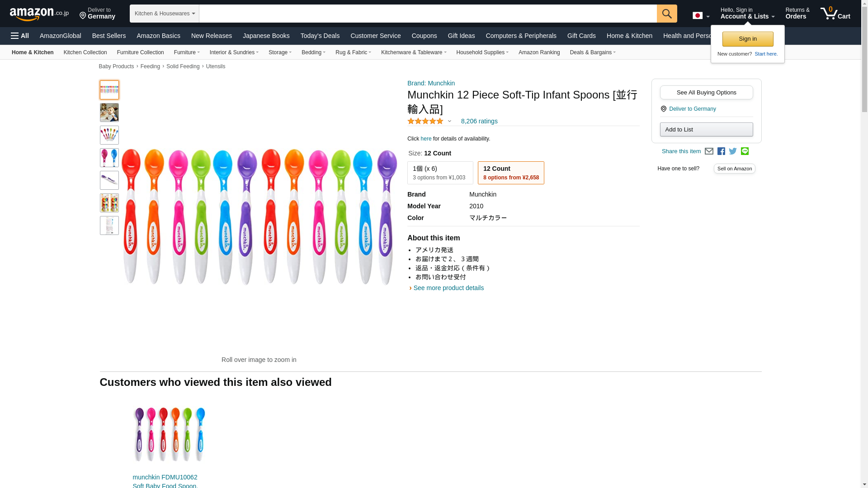Click inside the search text field
868x488 pixels.
point(428,14)
